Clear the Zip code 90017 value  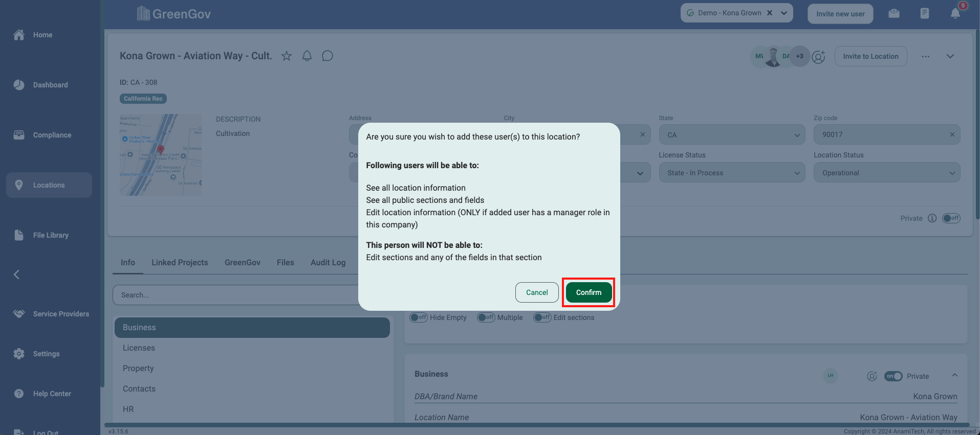pyautogui.click(x=952, y=134)
